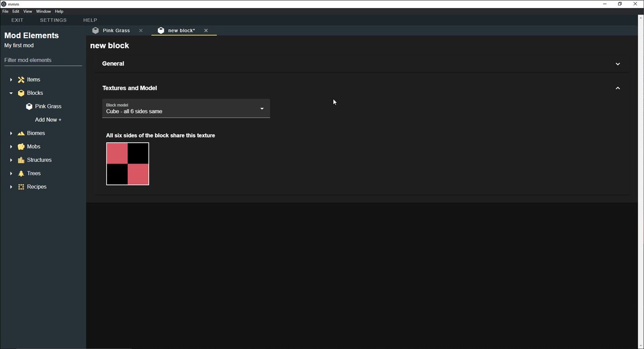Screen dimensions: 644x349
Task: Open the Window menu
Action: coord(43,11)
